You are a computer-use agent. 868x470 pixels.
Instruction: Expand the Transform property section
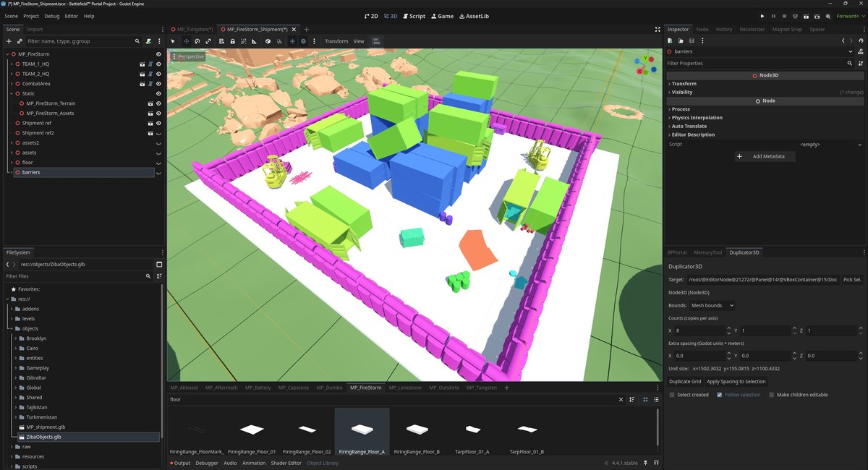pos(684,84)
